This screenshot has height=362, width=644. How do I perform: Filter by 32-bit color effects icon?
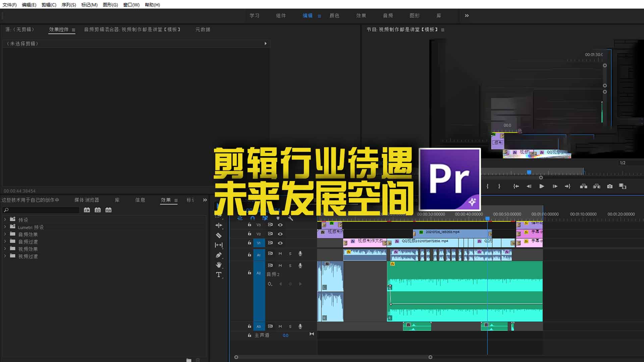tap(98, 210)
